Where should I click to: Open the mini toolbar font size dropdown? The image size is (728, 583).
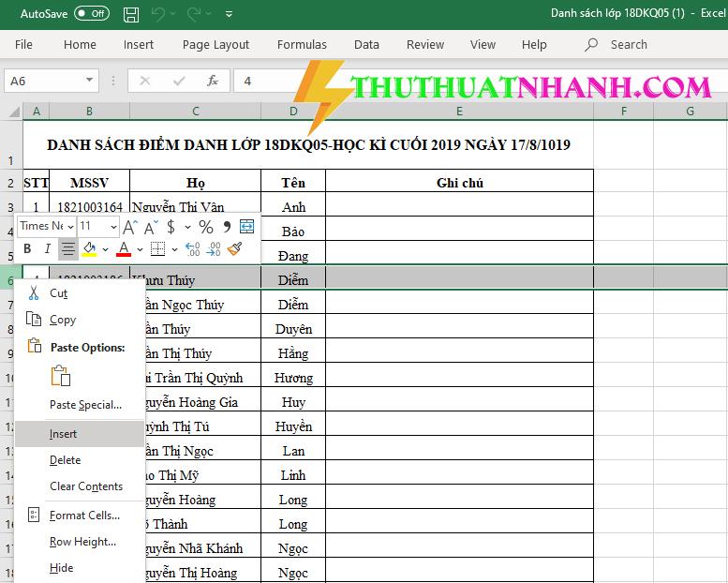pyautogui.click(x=113, y=226)
